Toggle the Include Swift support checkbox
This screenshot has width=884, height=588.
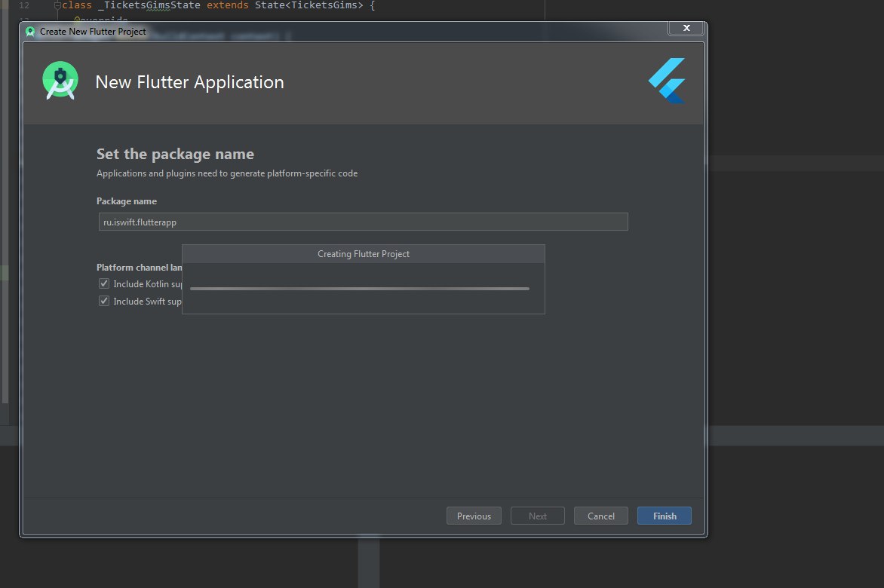click(104, 301)
